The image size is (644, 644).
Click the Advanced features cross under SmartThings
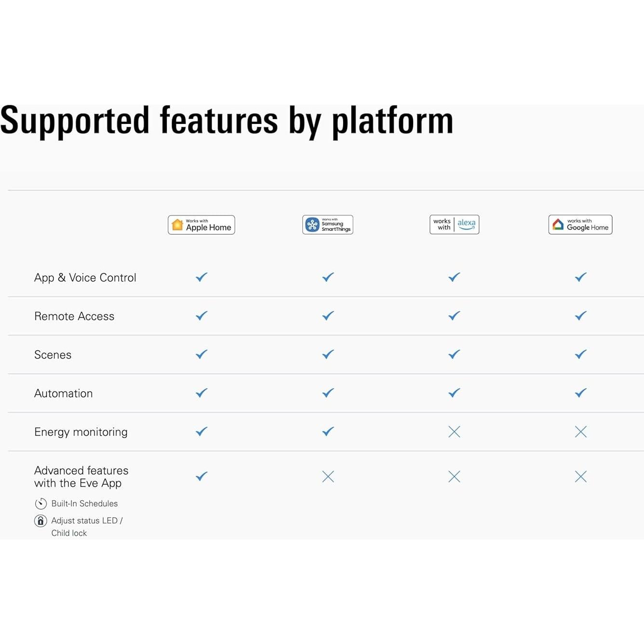[328, 477]
